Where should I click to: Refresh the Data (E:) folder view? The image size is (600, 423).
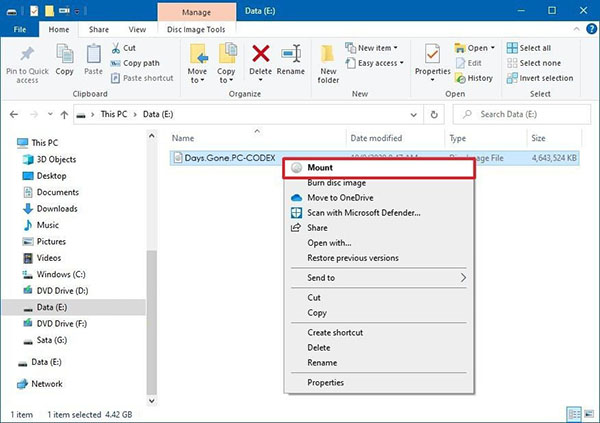434,114
